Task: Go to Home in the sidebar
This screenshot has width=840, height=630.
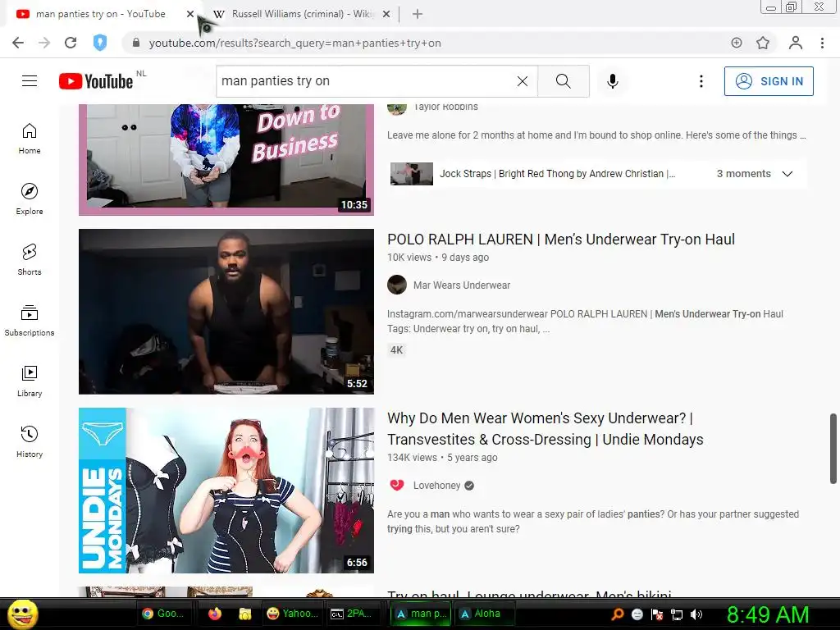Action: click(x=30, y=138)
